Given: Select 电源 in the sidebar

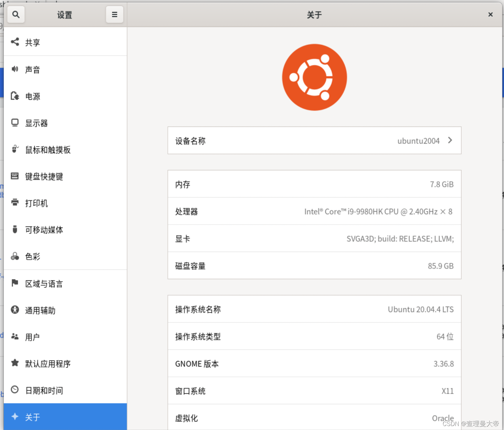Looking at the screenshot, I should click(65, 96).
